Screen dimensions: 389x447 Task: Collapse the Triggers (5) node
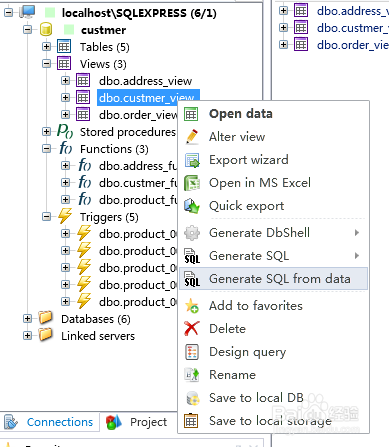click(x=47, y=217)
